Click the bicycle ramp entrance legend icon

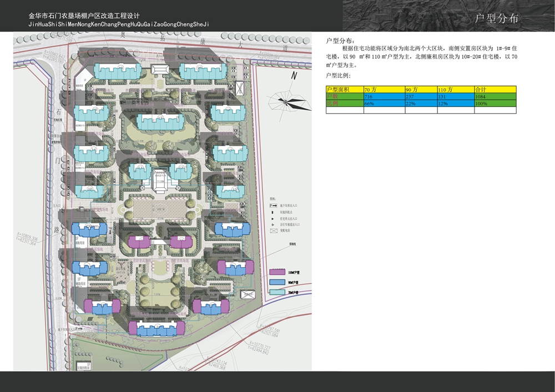(273, 225)
